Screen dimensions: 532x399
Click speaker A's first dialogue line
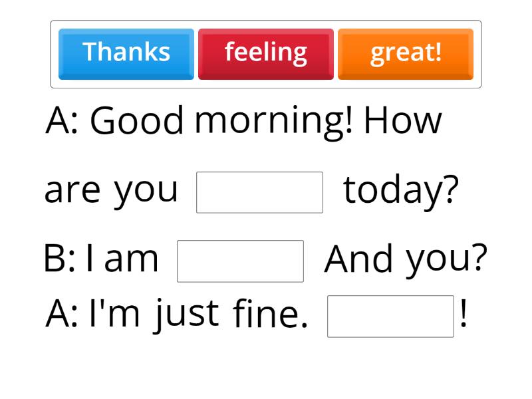[246, 120]
